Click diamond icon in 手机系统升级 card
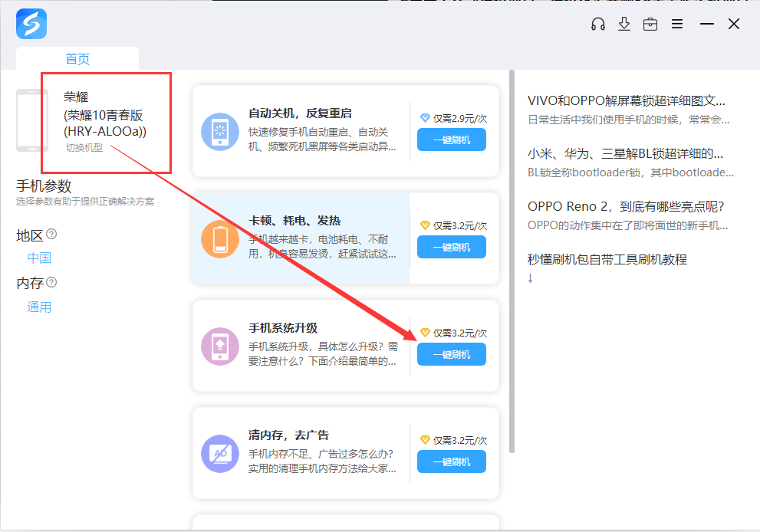Screen dimensions: 760x532 click(425, 333)
